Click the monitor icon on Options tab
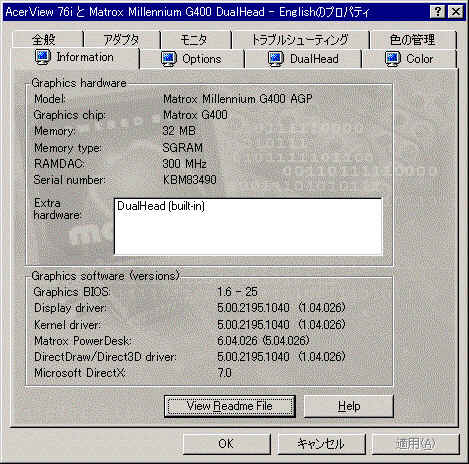 169,59
